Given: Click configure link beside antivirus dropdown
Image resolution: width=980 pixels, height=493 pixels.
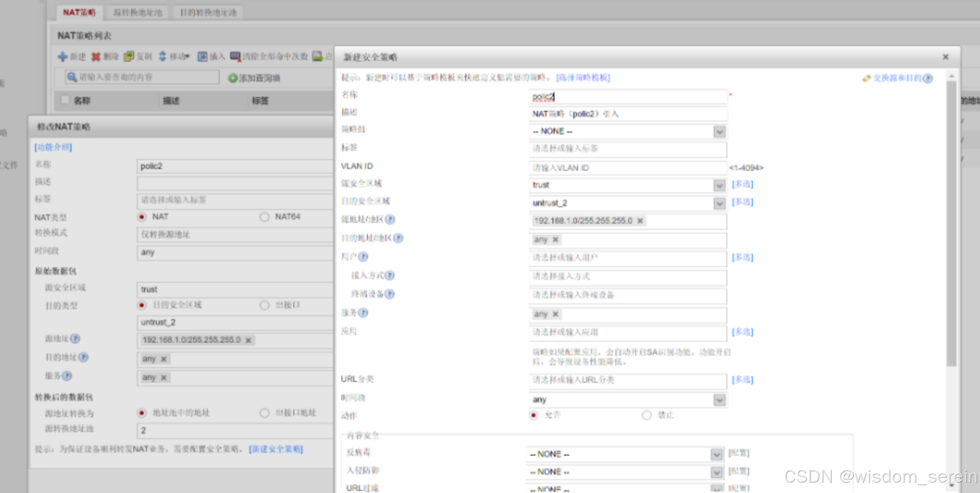Looking at the screenshot, I should 739,453.
